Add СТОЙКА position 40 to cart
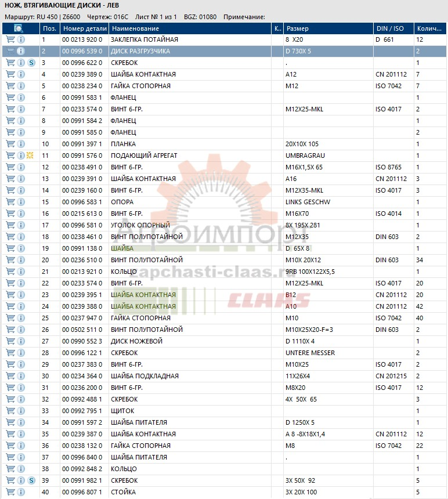 pos(10,492)
